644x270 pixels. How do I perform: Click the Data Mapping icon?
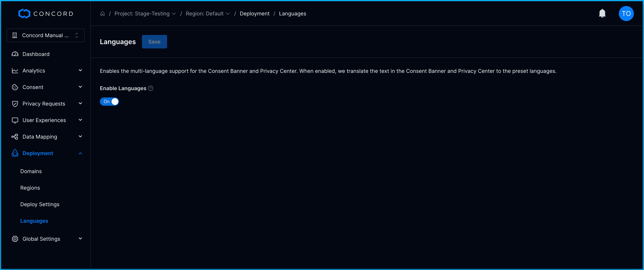click(x=15, y=137)
